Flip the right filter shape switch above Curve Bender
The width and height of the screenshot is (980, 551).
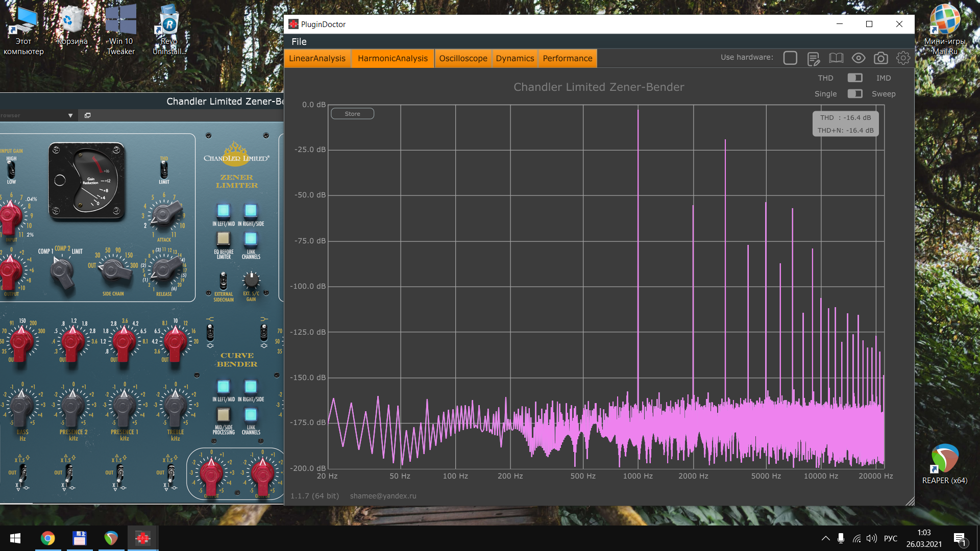click(263, 333)
